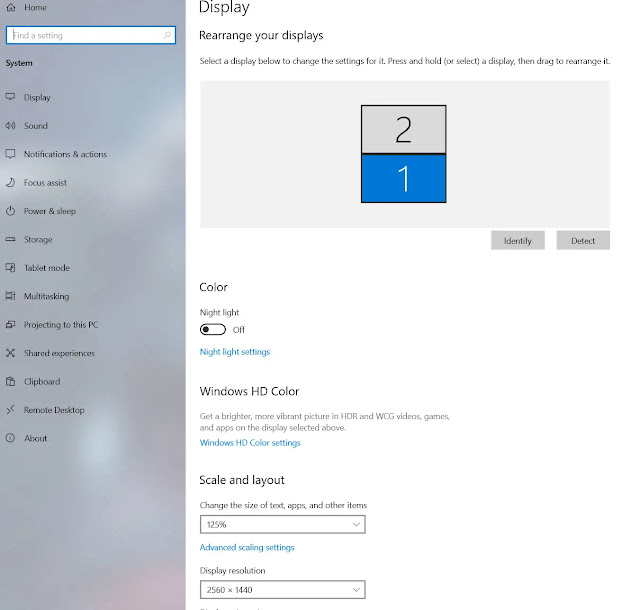Click the Identify button
Screen dimensions: 640x610
518,240
